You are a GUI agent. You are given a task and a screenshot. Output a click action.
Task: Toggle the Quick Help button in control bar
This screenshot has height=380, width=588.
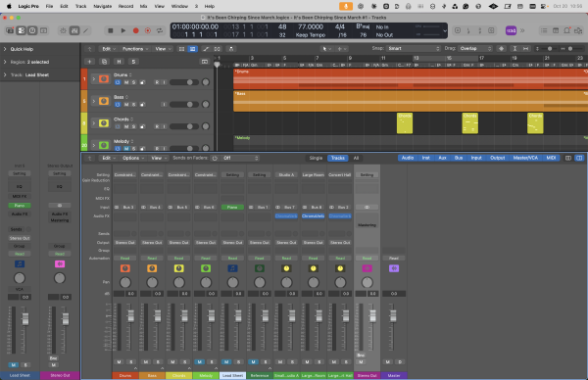[32, 30]
